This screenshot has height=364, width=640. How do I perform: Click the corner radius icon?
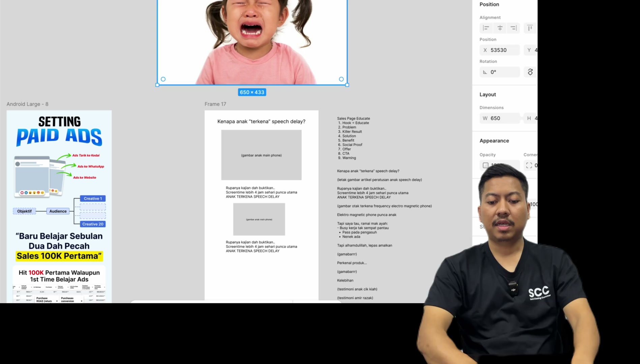(x=529, y=165)
